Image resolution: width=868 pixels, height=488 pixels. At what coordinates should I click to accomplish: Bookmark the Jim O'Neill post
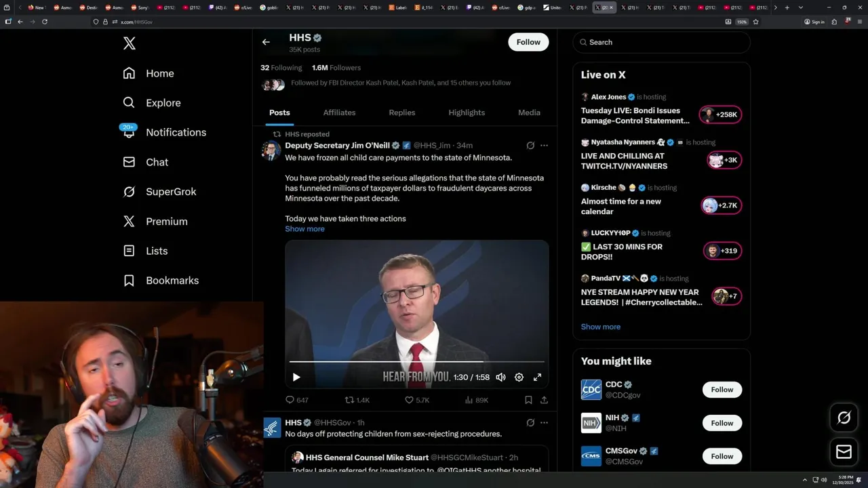528,401
